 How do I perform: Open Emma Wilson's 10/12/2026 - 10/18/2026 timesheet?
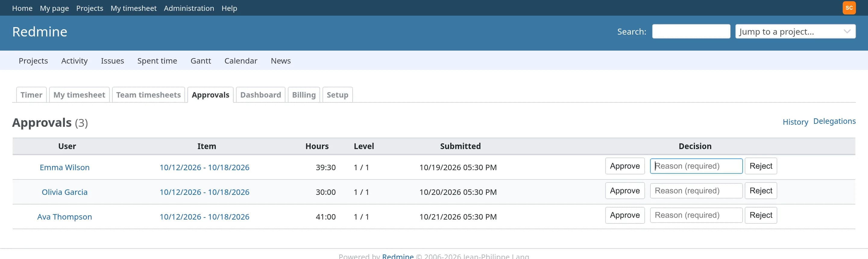pos(205,167)
